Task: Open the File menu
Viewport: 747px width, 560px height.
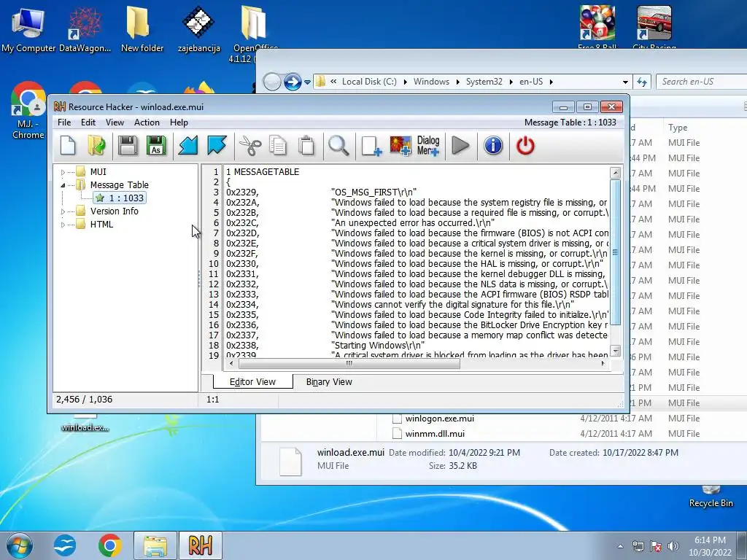Action: pos(64,122)
